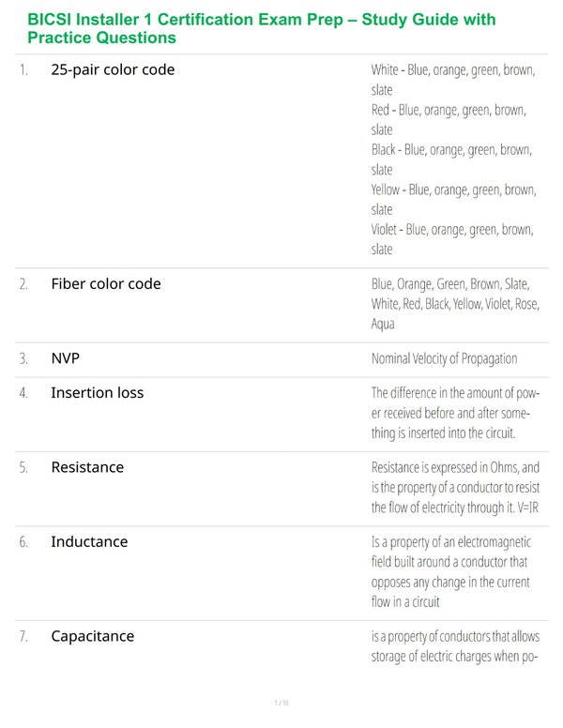Image resolution: width=563 pixels, height=728 pixels.
Task: Click item number 7 in the list
Action: point(23,636)
